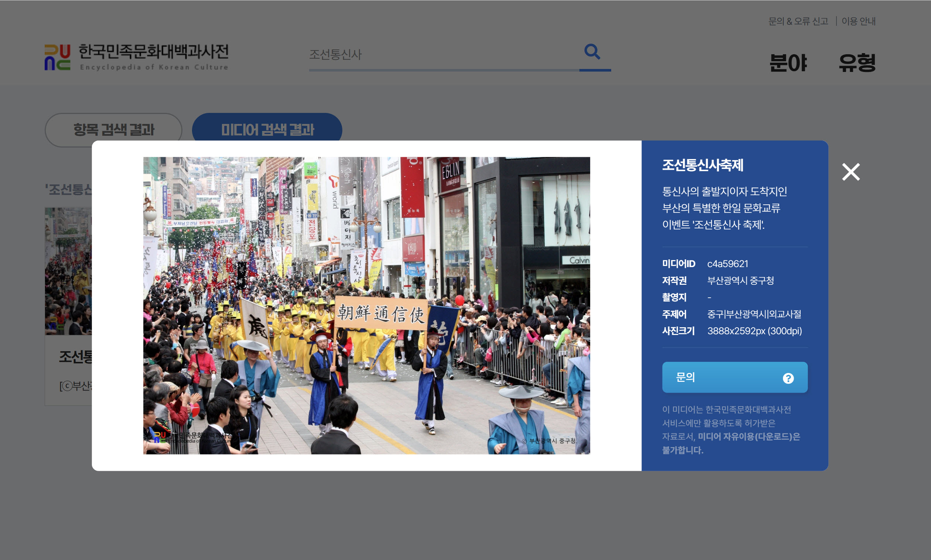Click the question mark icon in 문의 button
This screenshot has width=931, height=560.
[x=788, y=378]
